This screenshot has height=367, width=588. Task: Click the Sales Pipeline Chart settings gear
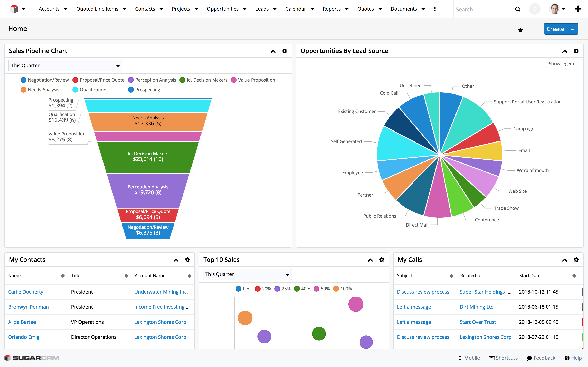click(284, 51)
